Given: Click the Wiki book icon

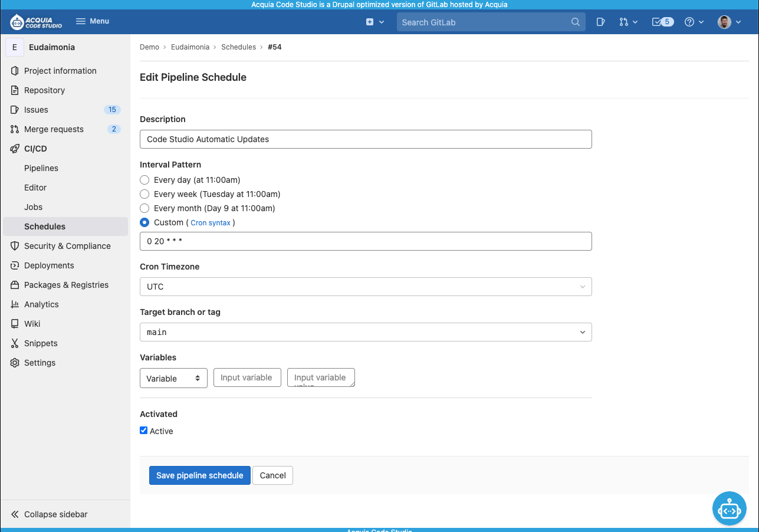Looking at the screenshot, I should (15, 324).
